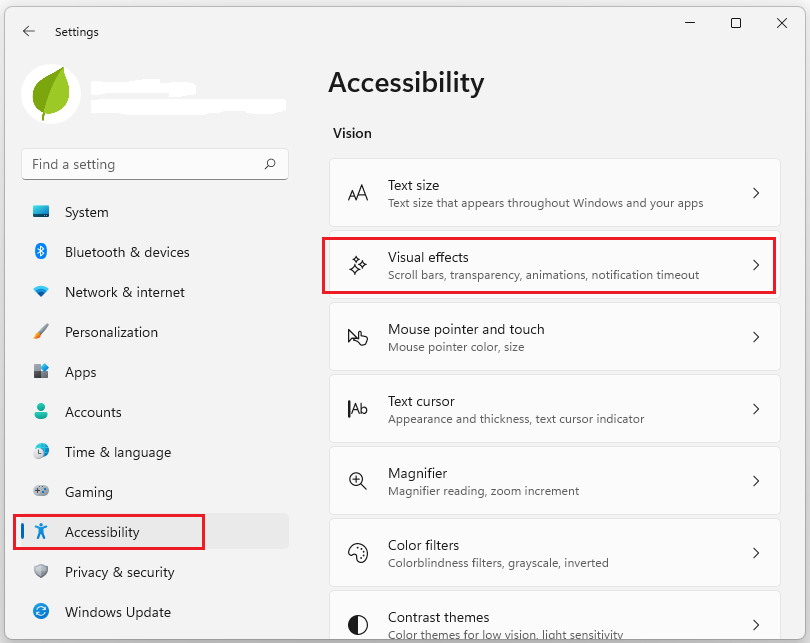Open Time & language settings

[x=154, y=452]
